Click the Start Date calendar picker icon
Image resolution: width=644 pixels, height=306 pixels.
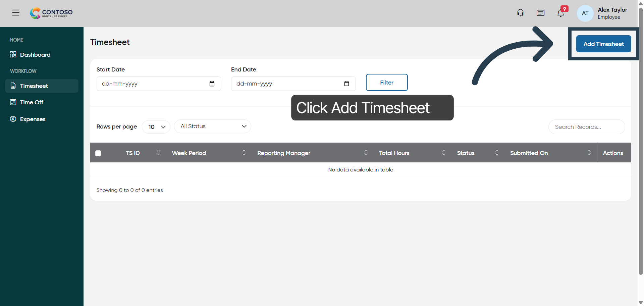pos(212,84)
